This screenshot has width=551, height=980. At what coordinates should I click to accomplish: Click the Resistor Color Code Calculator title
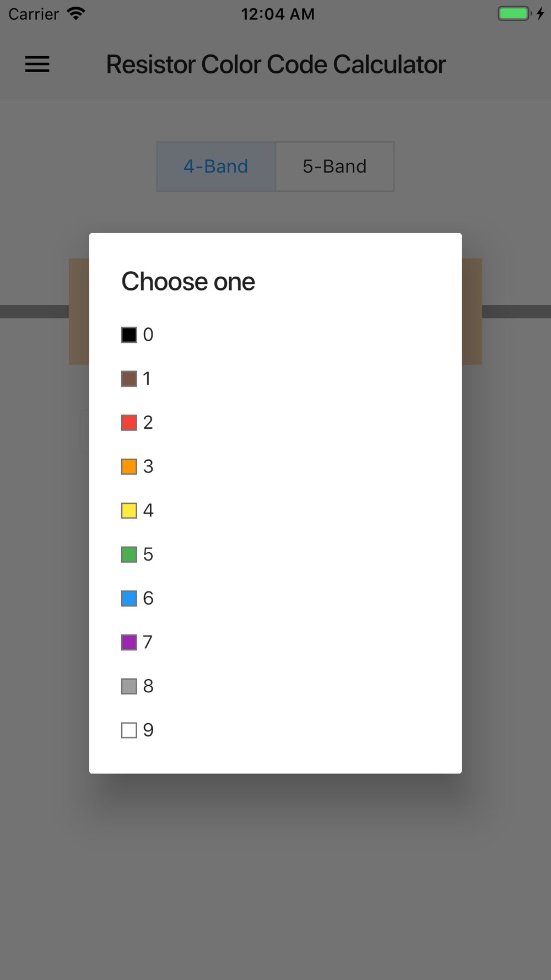275,64
